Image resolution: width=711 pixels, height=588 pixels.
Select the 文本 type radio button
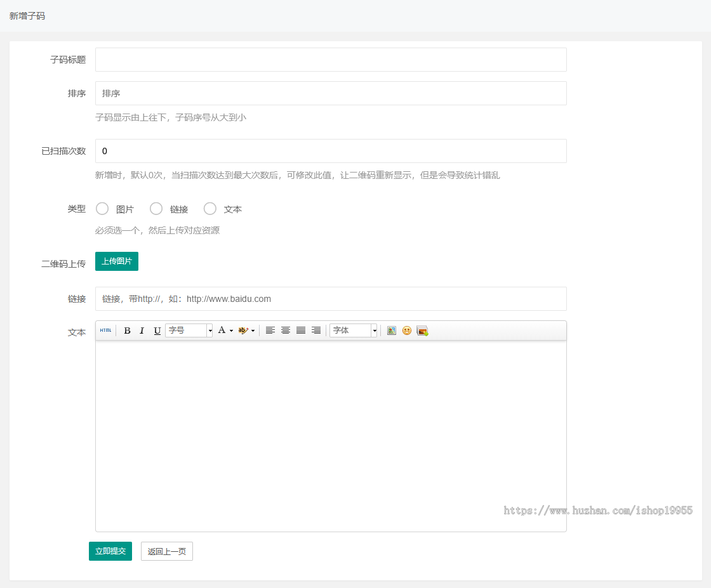click(210, 209)
